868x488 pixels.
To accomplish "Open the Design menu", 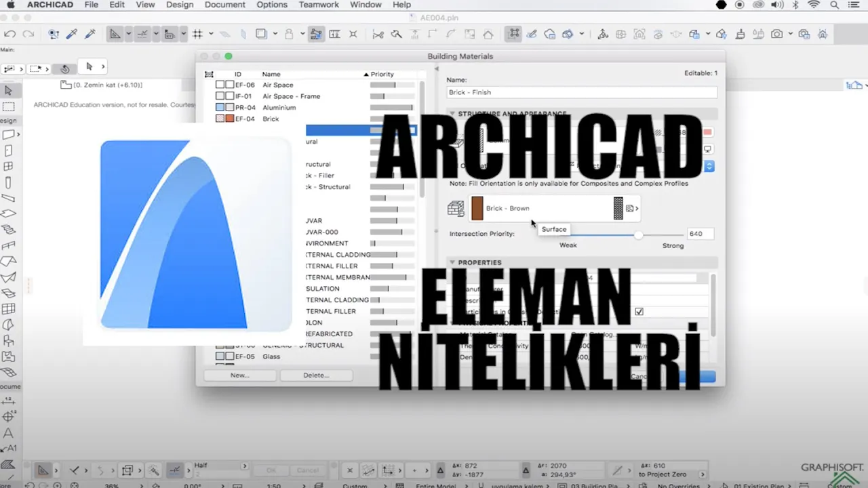I will 180,5.
